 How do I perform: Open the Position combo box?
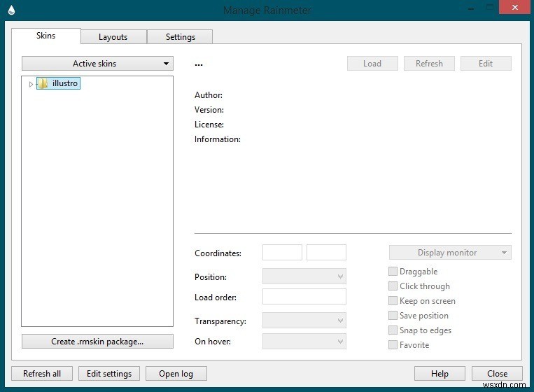(x=304, y=276)
